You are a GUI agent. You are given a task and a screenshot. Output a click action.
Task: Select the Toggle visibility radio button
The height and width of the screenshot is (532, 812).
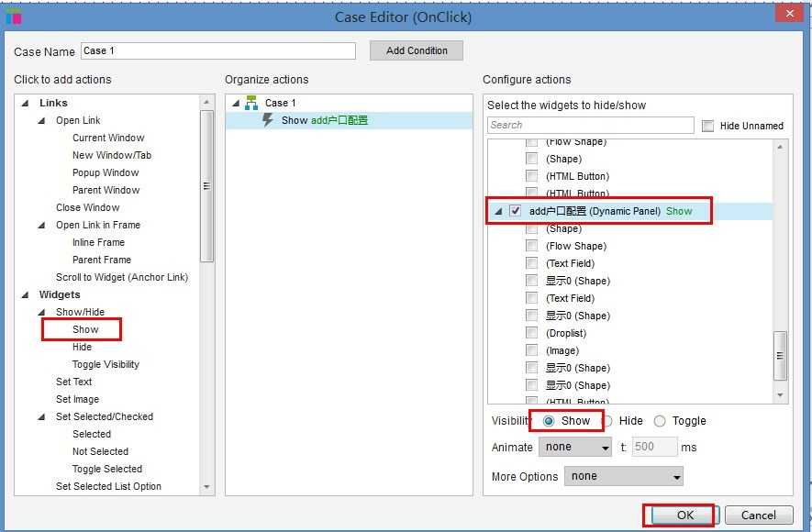pos(659,421)
